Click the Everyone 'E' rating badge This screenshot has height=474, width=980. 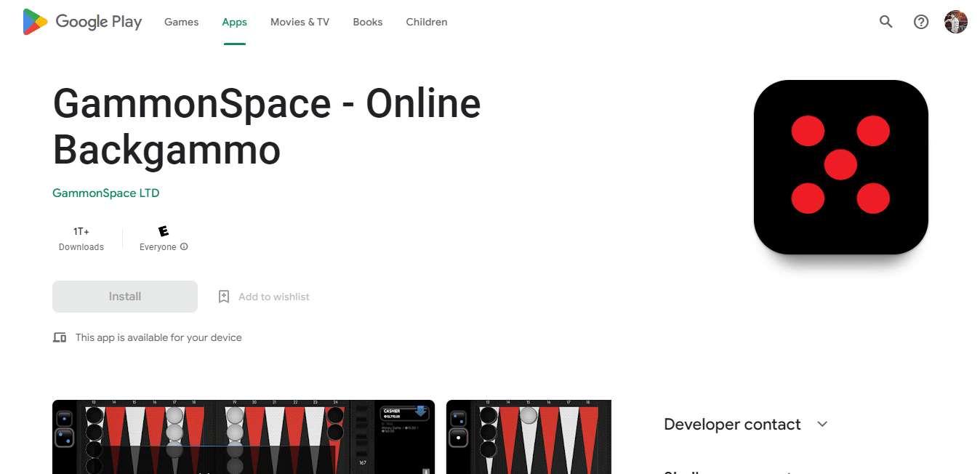click(x=164, y=231)
